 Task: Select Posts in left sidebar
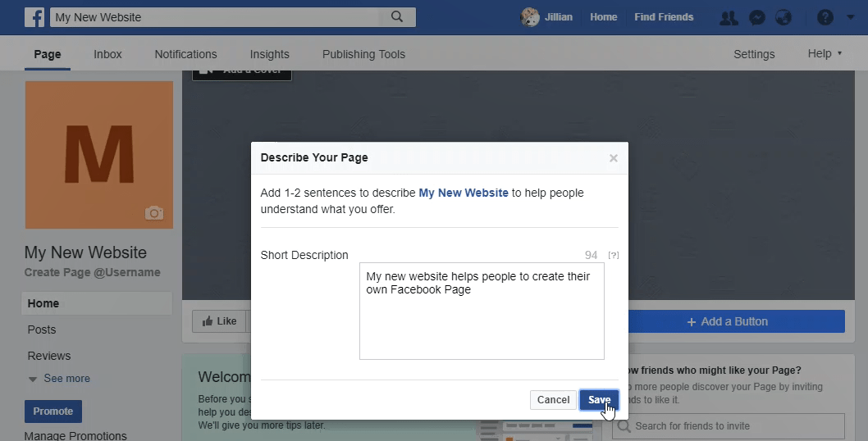point(42,330)
